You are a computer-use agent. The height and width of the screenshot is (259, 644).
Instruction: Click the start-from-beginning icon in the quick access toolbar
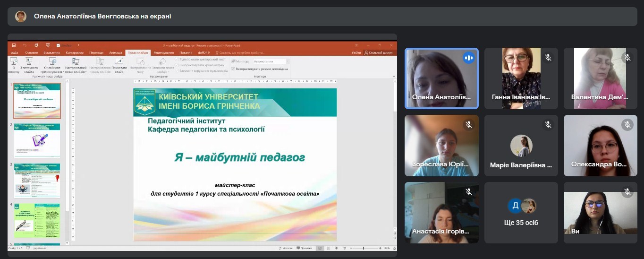tap(48, 45)
